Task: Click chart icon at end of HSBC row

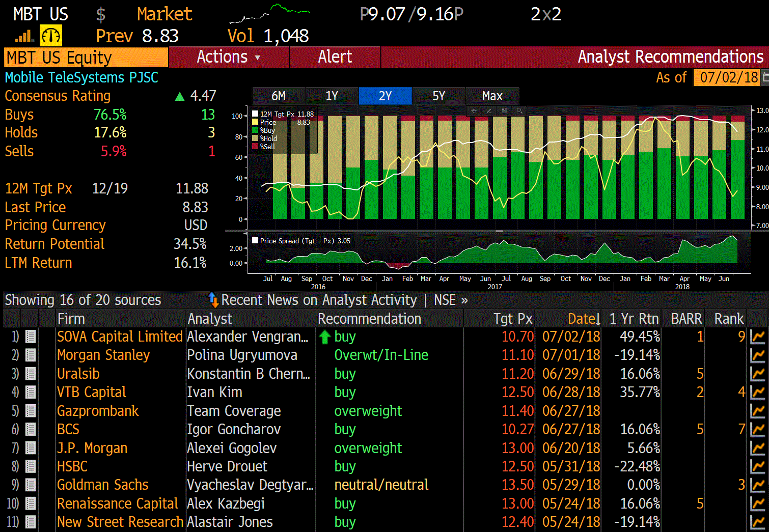Action: coord(758,467)
